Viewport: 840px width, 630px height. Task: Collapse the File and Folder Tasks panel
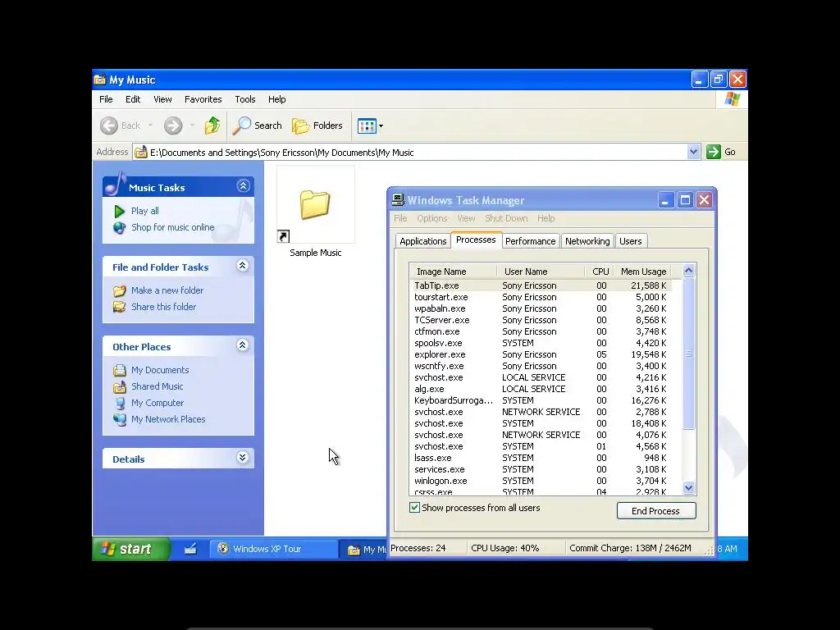click(x=243, y=266)
